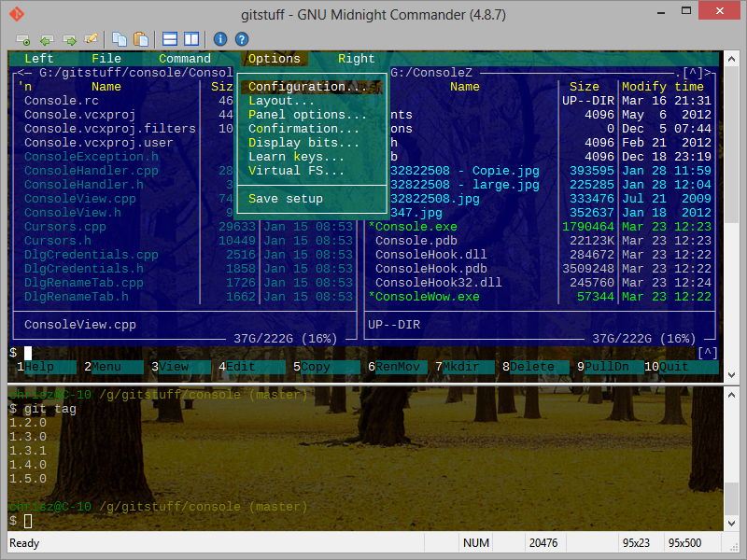747x560 pixels.
Task: Click the shell command prompt line
Action: 93,353
